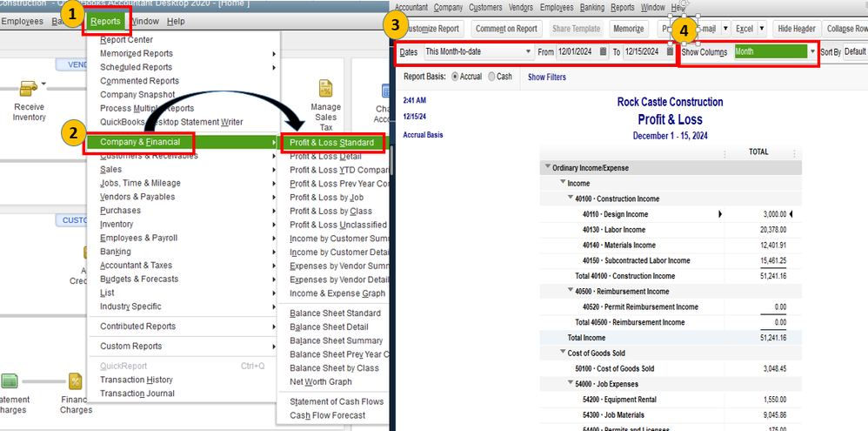Collapse 40100 Construction Income group
Viewport: 868px width, 431px height.
(x=571, y=198)
